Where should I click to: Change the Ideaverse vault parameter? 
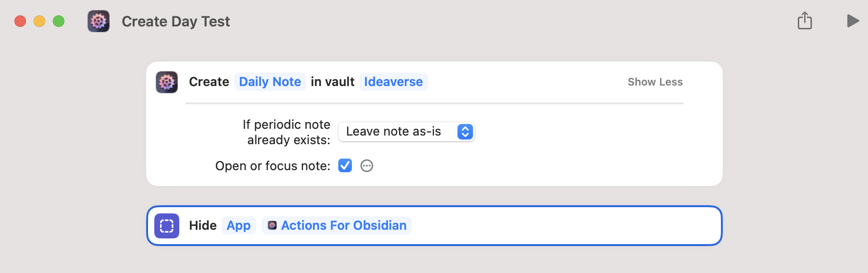pyautogui.click(x=393, y=82)
